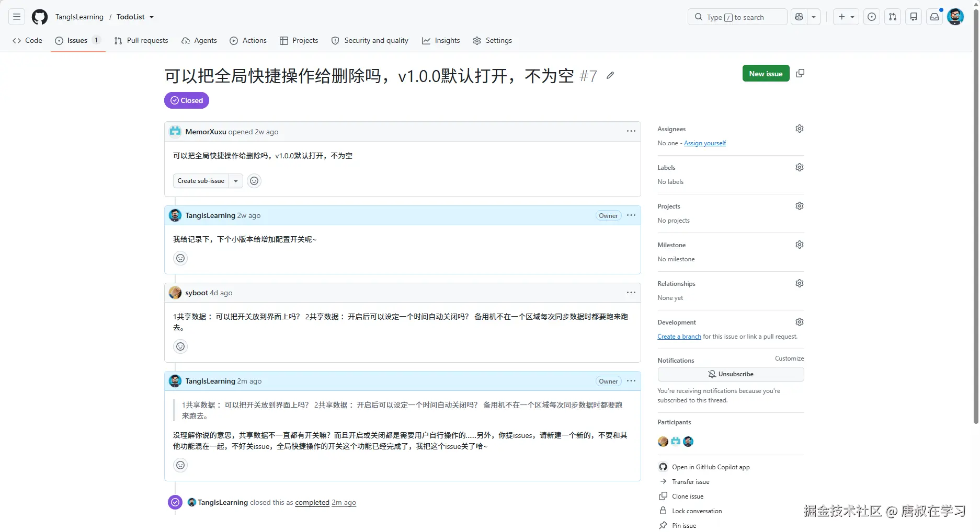This screenshot has width=980, height=532.
Task: Open options for TangIsLearning's 2m ago comment
Action: [x=631, y=381]
